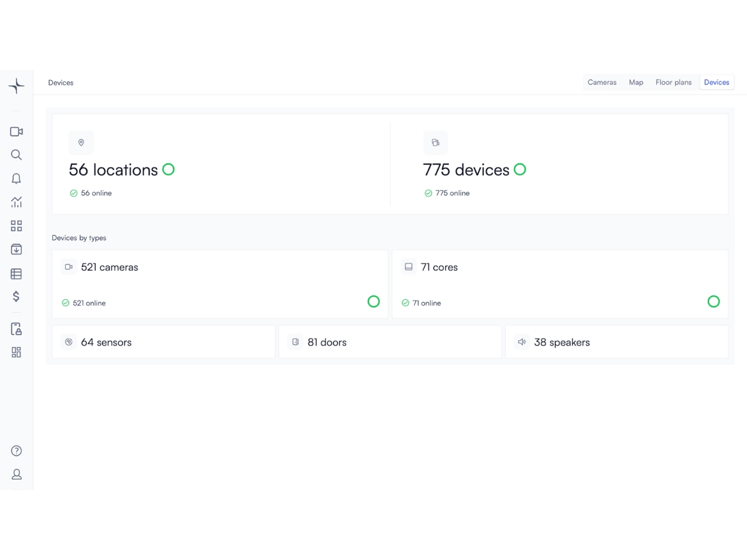The width and height of the screenshot is (747, 560).
Task: Click the '71 online' status text
Action: coord(427,303)
